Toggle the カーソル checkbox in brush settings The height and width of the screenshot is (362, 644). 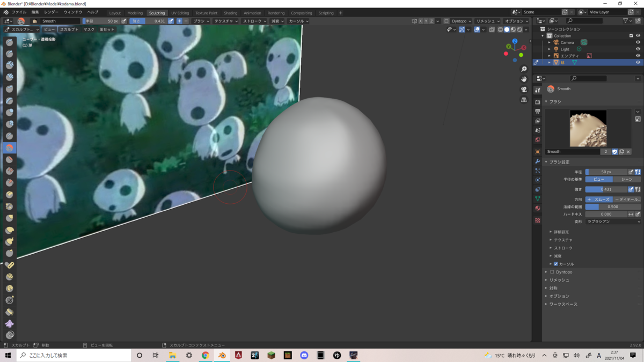pyautogui.click(x=555, y=264)
